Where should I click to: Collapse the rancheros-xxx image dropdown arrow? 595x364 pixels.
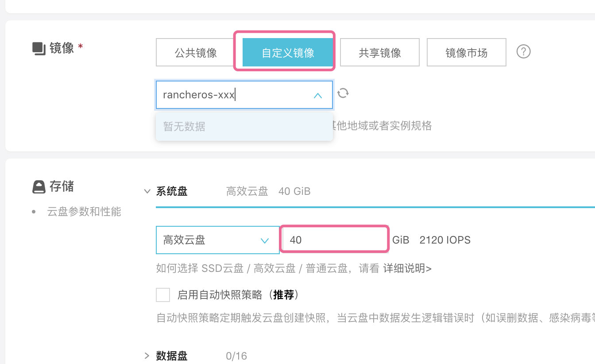[x=317, y=95]
